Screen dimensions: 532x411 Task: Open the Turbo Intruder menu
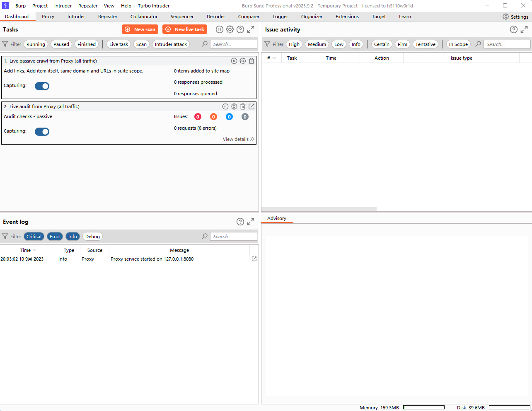click(x=154, y=6)
